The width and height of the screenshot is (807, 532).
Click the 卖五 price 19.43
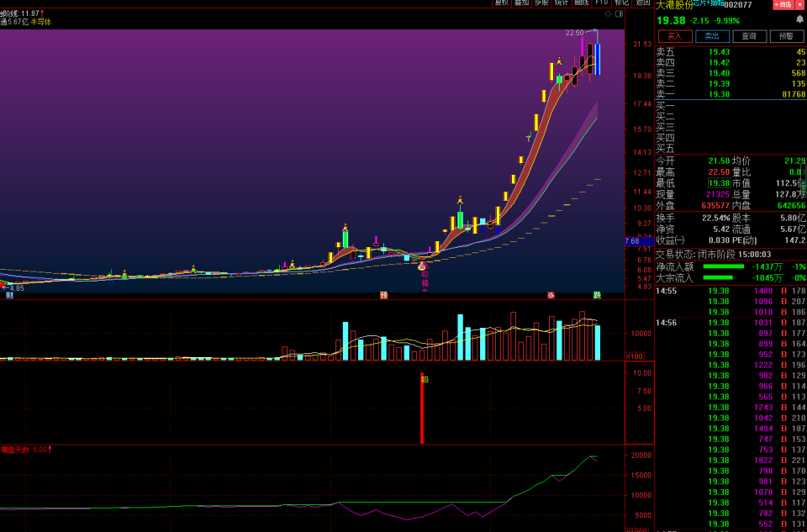coord(719,52)
